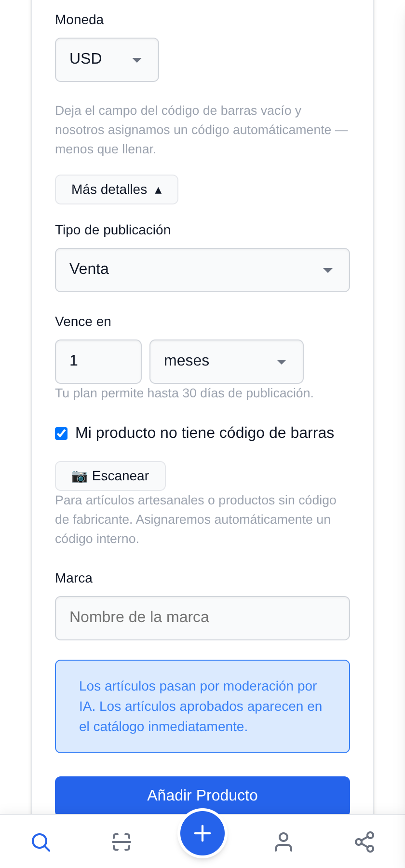The width and height of the screenshot is (405, 868).
Task: Click the IA moderation notice text
Action: tap(201, 706)
